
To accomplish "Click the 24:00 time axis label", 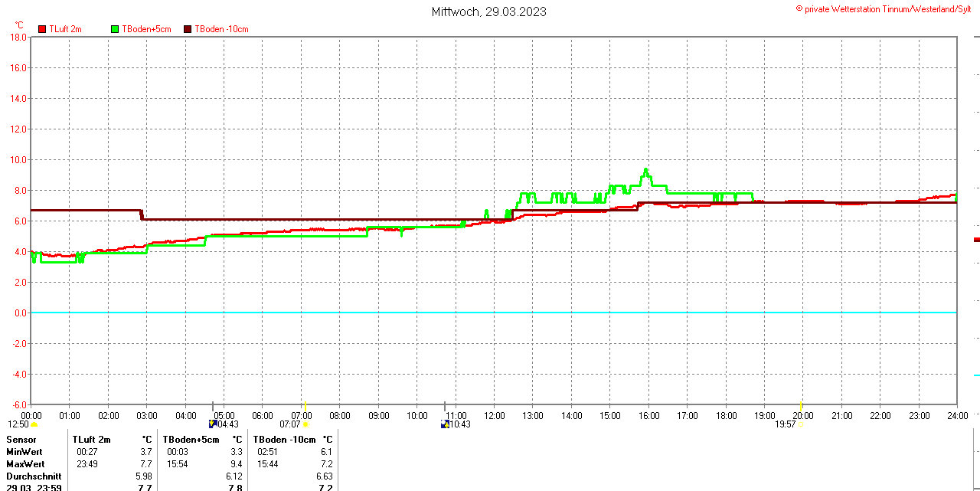I will 957,416.
